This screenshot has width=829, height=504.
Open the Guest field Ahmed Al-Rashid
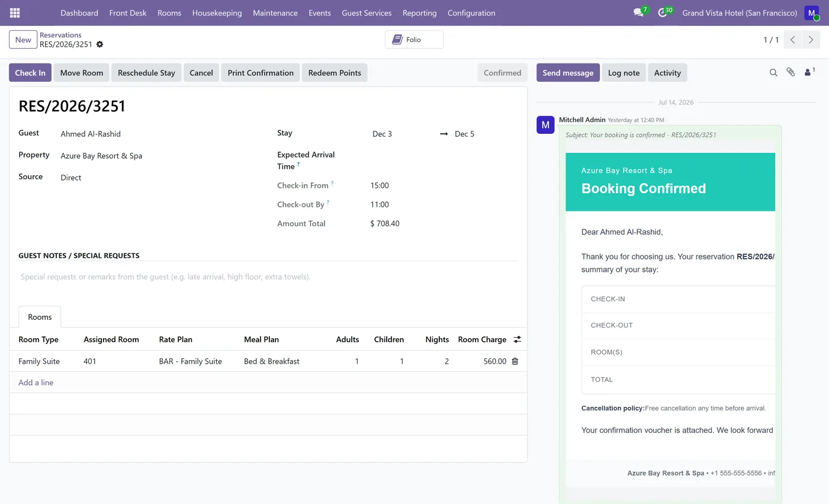[x=160, y=134]
